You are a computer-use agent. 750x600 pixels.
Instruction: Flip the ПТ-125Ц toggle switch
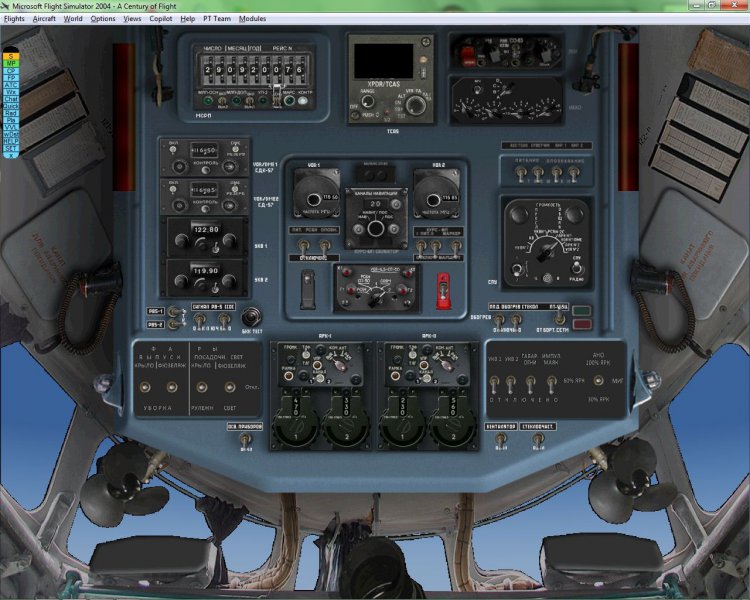pyautogui.click(x=558, y=316)
